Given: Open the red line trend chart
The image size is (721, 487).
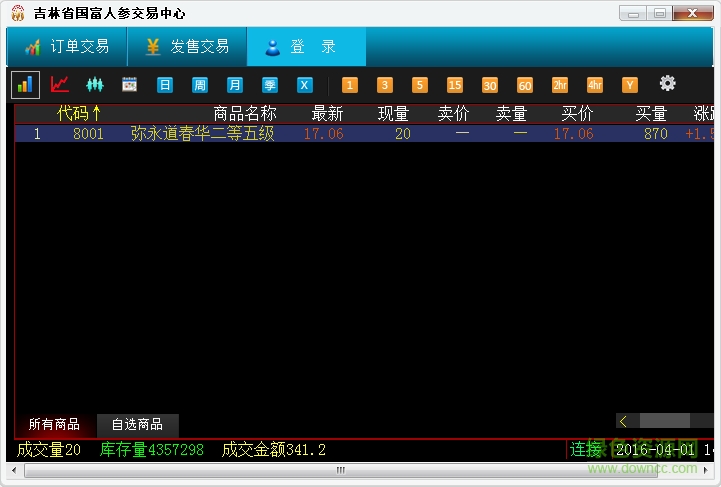Looking at the screenshot, I should (x=60, y=85).
